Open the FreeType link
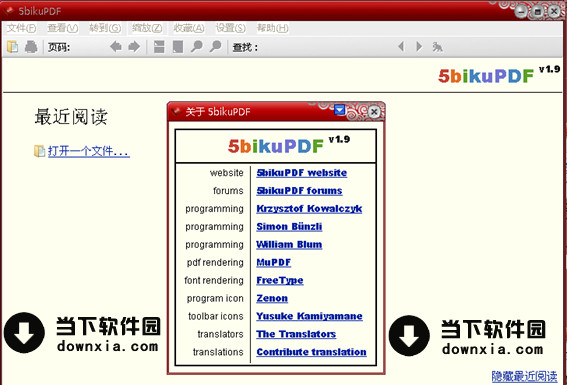This screenshot has width=567, height=385. (280, 281)
